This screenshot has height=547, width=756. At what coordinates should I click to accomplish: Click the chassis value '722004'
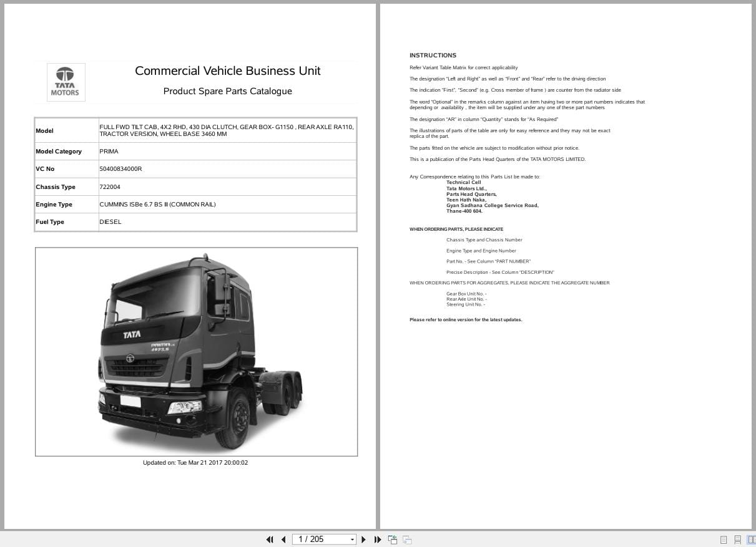coord(110,187)
